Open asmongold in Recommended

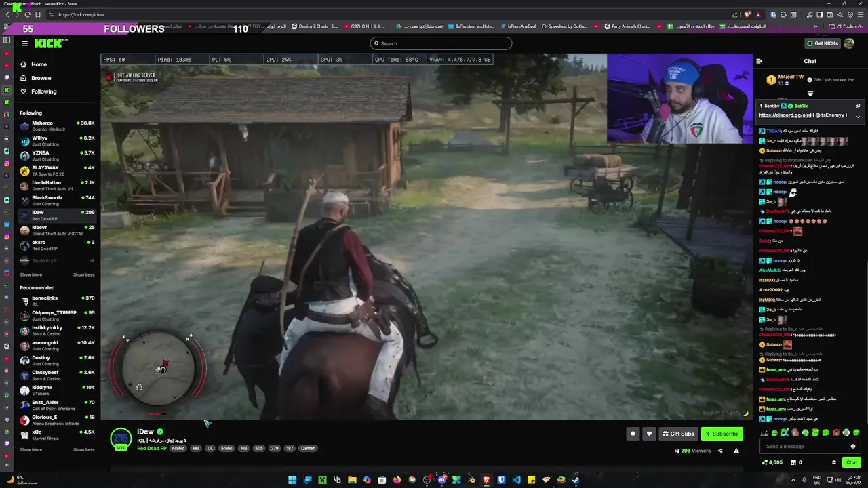[x=57, y=346]
